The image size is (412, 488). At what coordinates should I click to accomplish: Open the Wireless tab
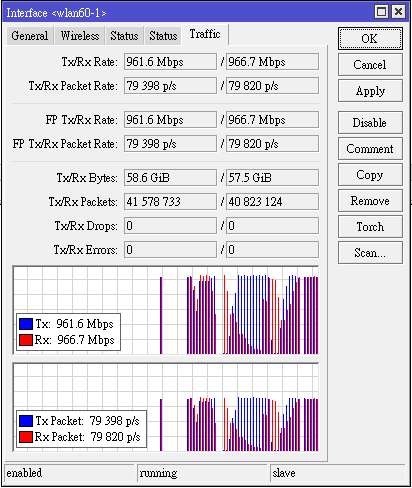pyautogui.click(x=80, y=36)
